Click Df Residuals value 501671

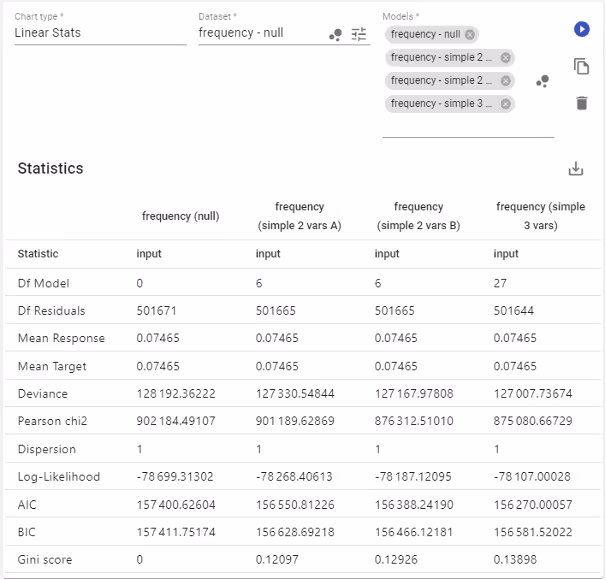pyautogui.click(x=156, y=311)
